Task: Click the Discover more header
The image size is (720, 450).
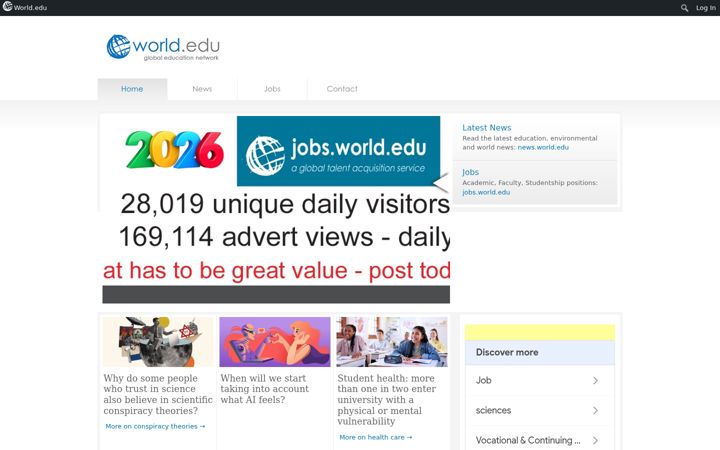Action: point(540,353)
